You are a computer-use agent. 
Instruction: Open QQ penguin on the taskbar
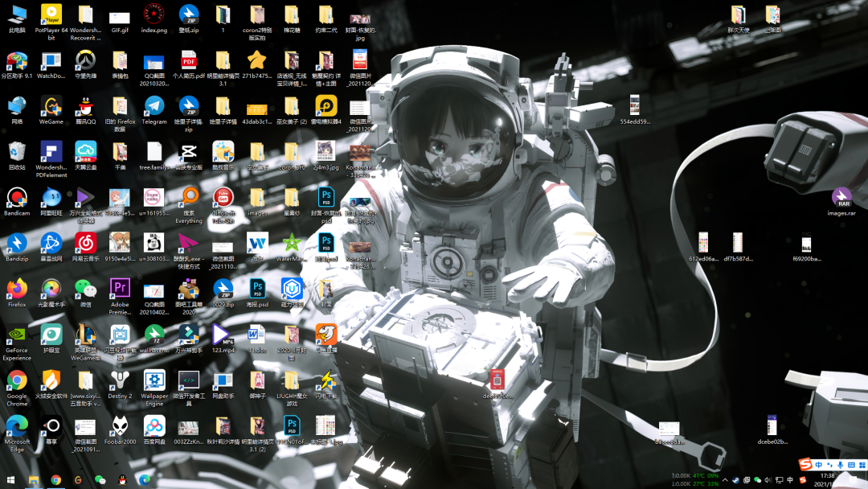[122, 479]
